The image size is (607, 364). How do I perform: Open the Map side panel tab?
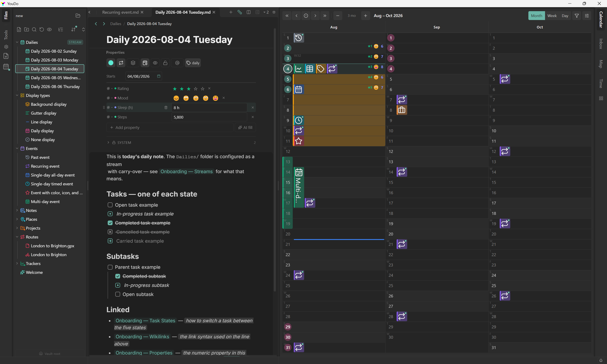tap(601, 64)
